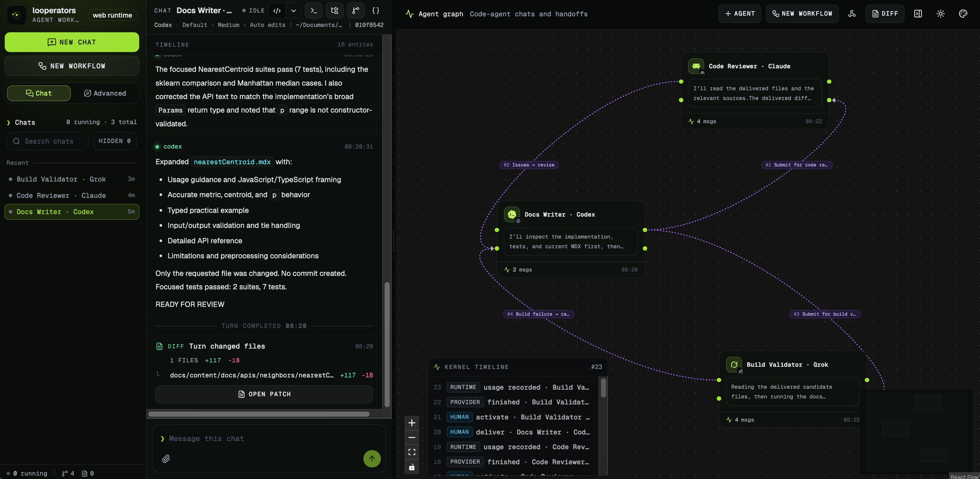The image size is (980, 479).
Task: Send message with the arrow button
Action: point(372,458)
